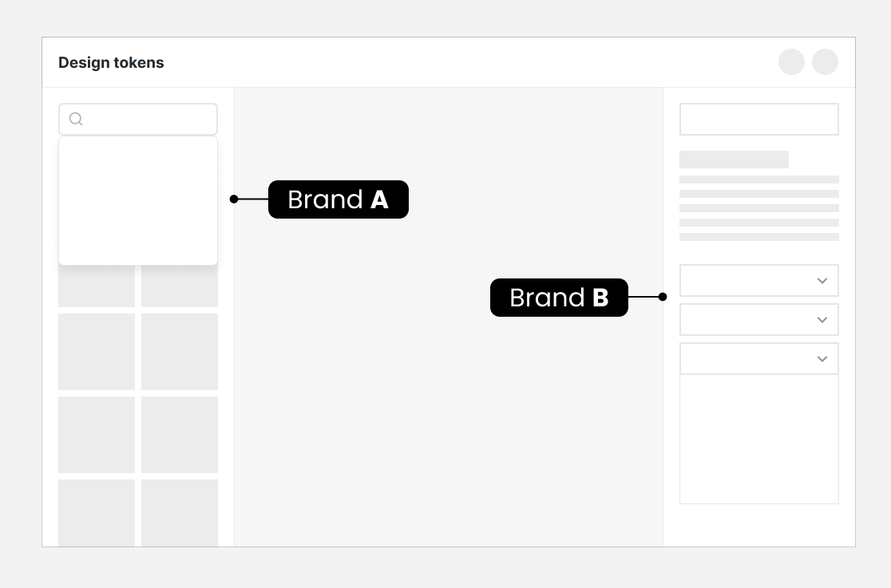891x588 pixels.
Task: Click the search results popup panel
Action: 138,200
